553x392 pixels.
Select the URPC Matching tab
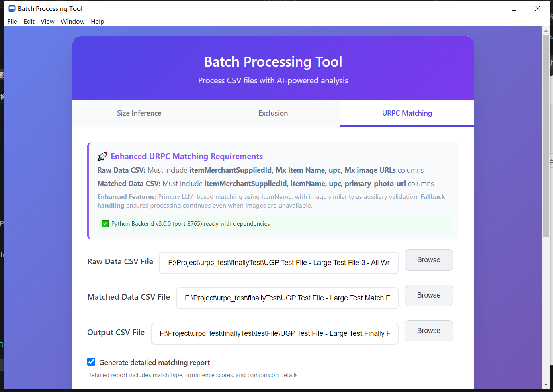[407, 113]
